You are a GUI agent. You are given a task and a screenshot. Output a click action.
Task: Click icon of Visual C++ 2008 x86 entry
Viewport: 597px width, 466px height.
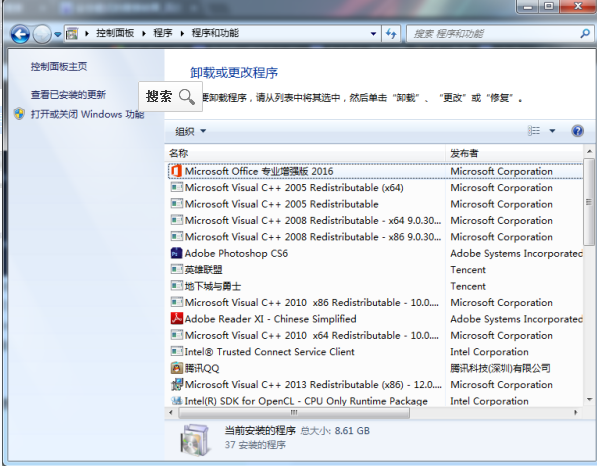177,236
